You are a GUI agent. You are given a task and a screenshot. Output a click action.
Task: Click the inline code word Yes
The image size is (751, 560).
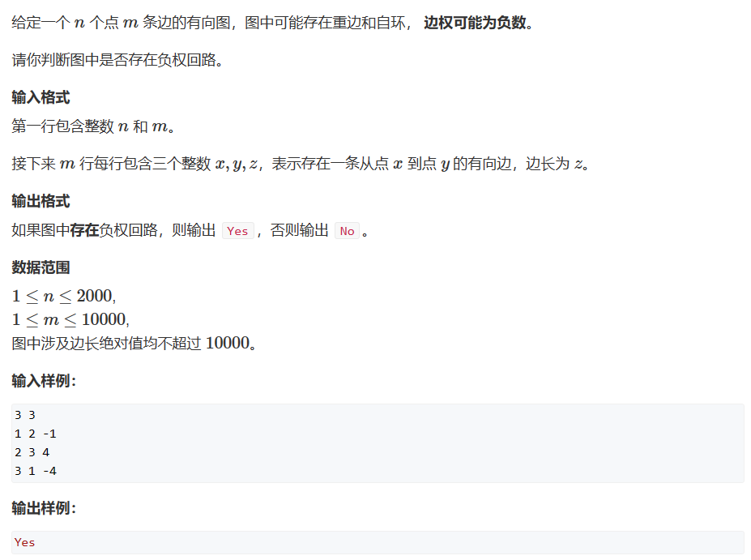point(238,231)
